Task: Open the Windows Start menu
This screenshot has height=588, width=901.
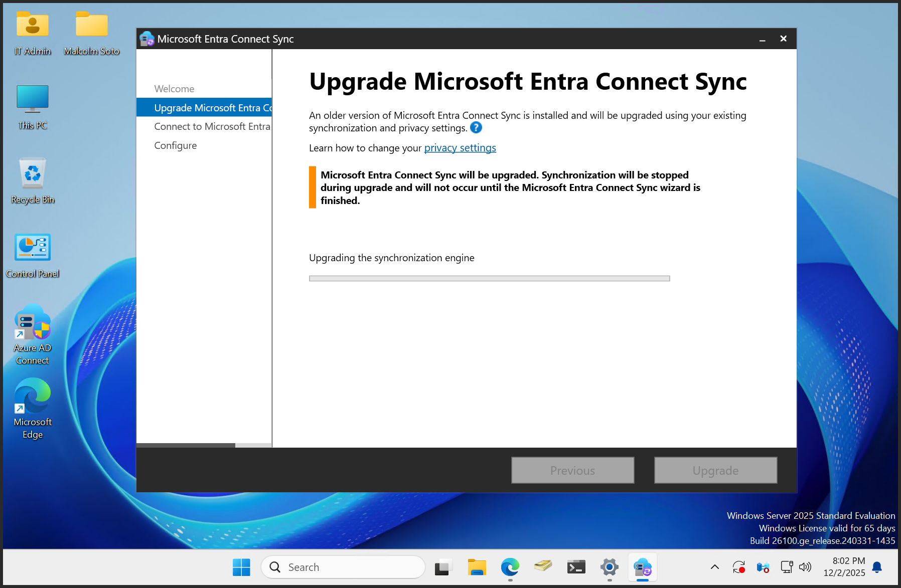Action: pyautogui.click(x=241, y=567)
